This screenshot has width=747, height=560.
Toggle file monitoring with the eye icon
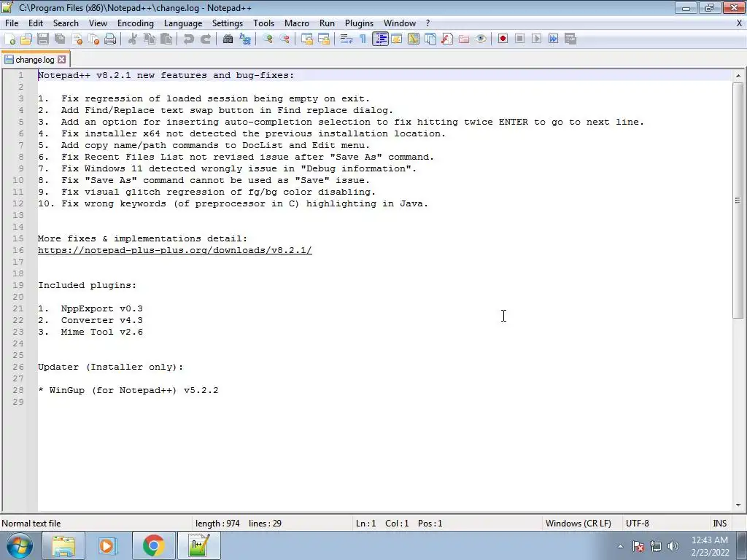coord(481,39)
